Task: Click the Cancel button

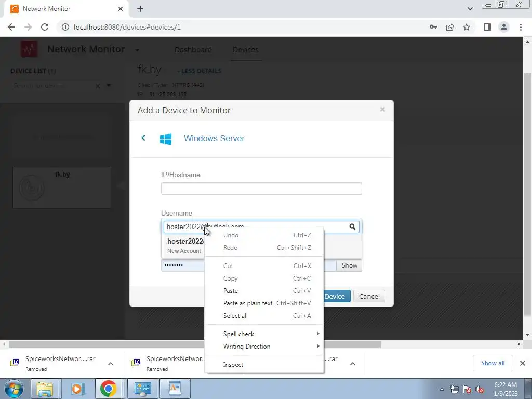Action: [369, 296]
